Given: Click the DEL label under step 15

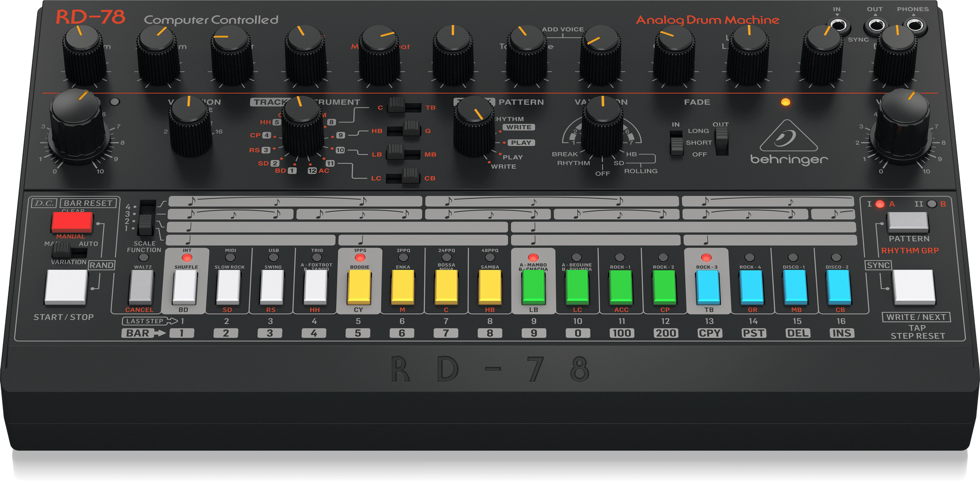Looking at the screenshot, I should click(x=798, y=333).
